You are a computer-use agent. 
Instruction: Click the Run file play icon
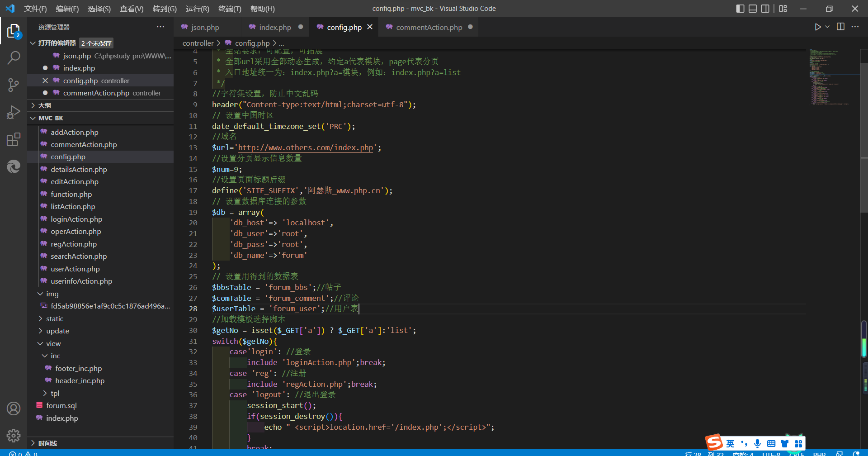(817, 27)
